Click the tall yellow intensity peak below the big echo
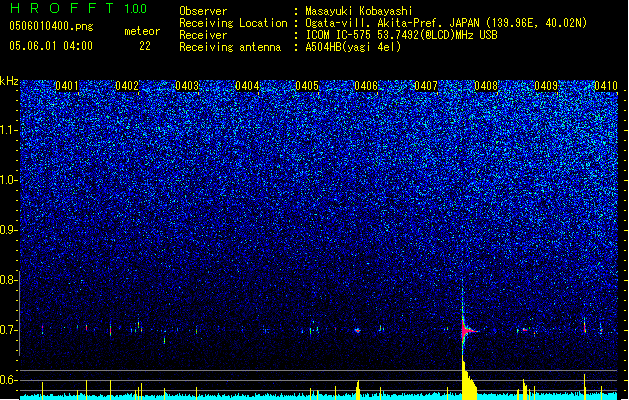Screen dimensions: 629x400 469,379
